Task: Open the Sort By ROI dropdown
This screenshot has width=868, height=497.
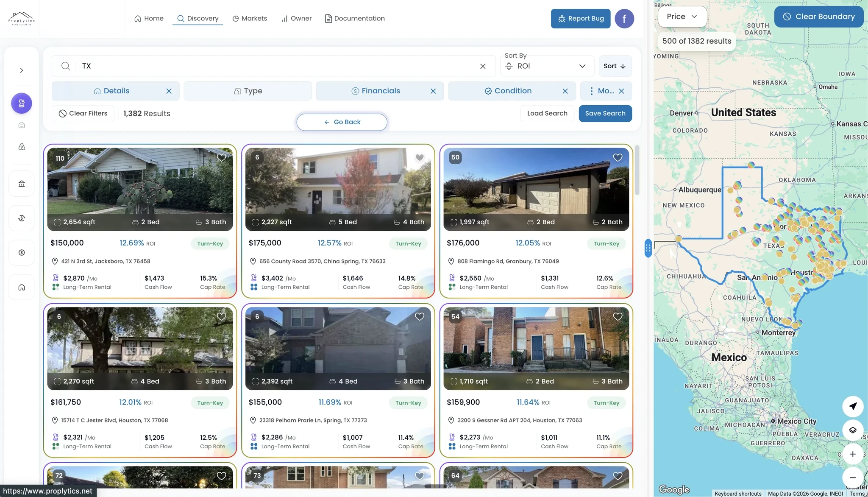Action: 546,66
